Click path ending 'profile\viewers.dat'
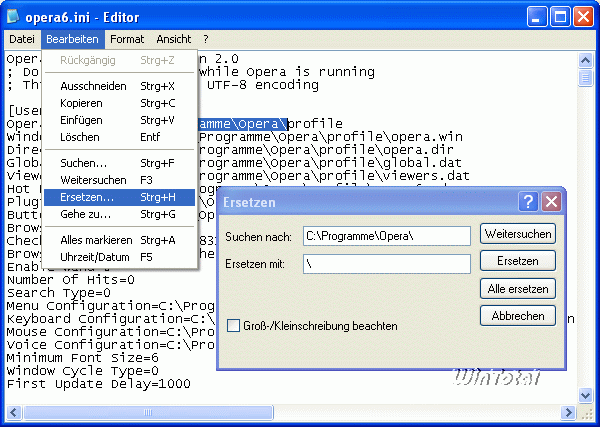Viewport: 600px width, 427px height. [334, 176]
